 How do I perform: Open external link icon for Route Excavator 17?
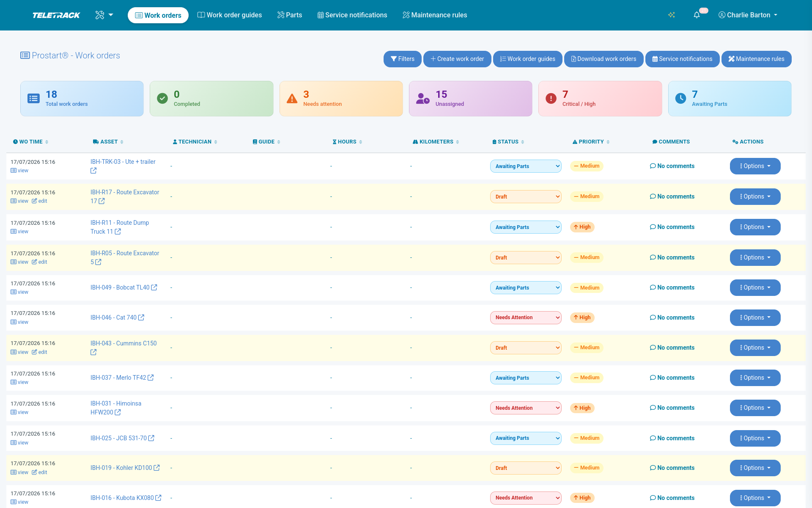[101, 201]
